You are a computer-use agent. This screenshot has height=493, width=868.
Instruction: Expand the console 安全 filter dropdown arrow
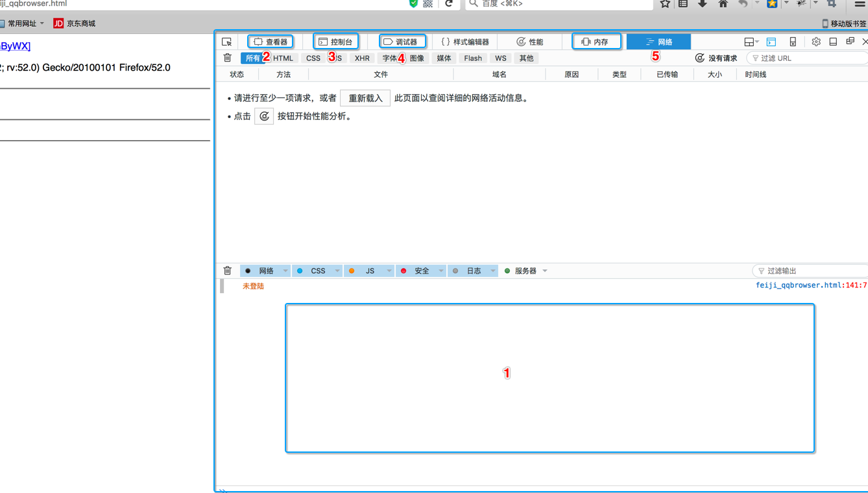click(x=441, y=271)
